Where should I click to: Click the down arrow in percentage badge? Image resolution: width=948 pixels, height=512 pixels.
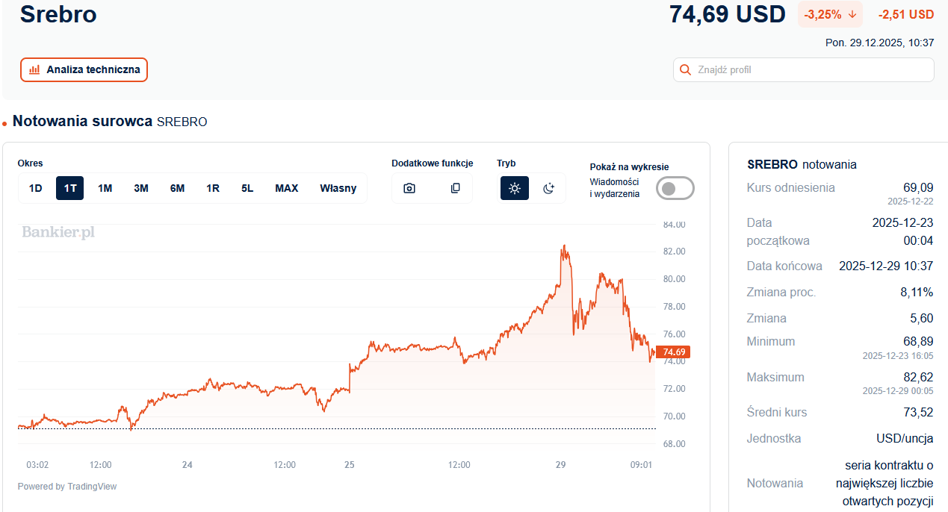pos(851,14)
